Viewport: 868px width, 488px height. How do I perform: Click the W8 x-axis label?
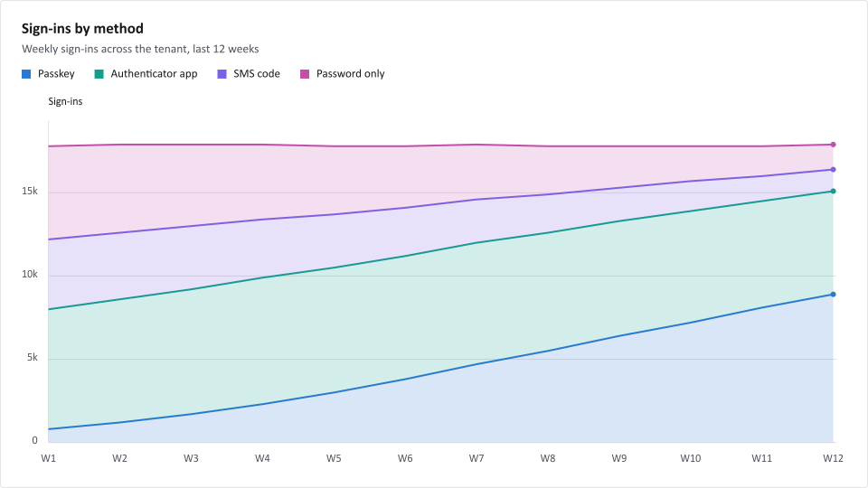[x=548, y=459]
